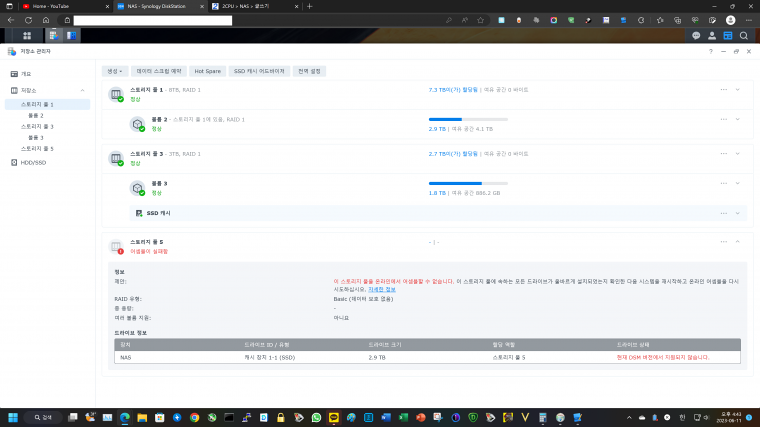Click Storage Pool 1 status icon
Image resolution: width=760 pixels, height=427 pixels.
pyautogui.click(x=116, y=95)
